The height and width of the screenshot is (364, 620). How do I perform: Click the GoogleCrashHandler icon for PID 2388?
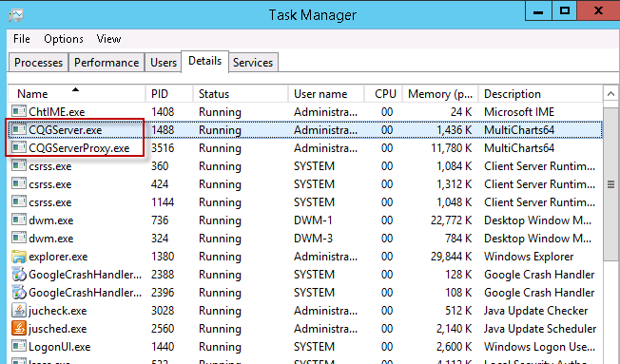click(19, 275)
